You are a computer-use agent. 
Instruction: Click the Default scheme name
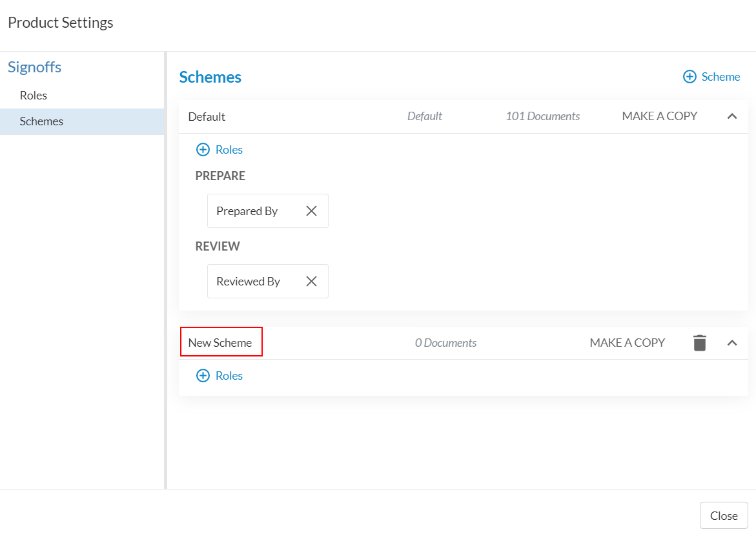point(207,117)
